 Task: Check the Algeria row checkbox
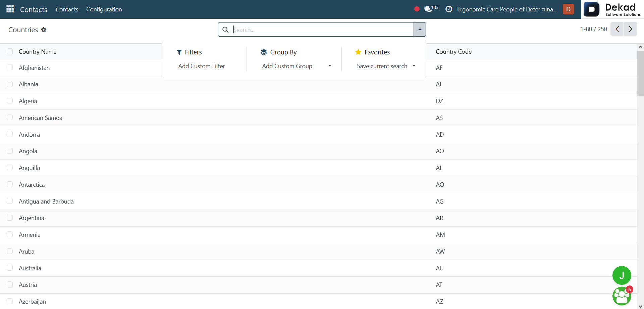(x=10, y=101)
